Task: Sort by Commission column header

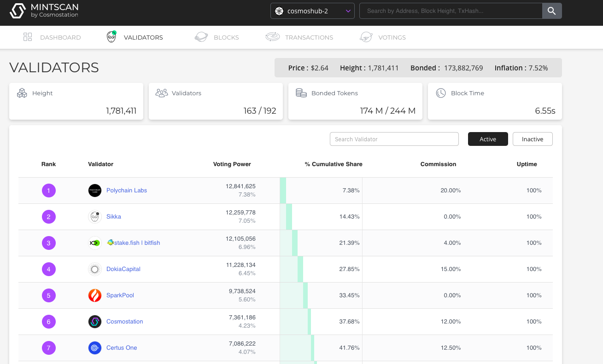Action: (439, 164)
